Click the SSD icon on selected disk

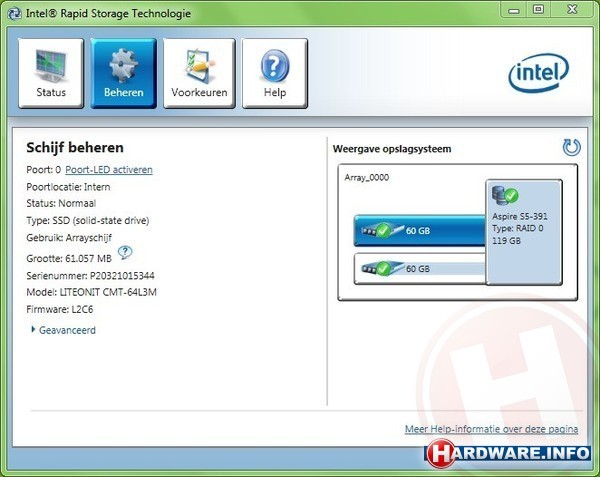click(382, 230)
